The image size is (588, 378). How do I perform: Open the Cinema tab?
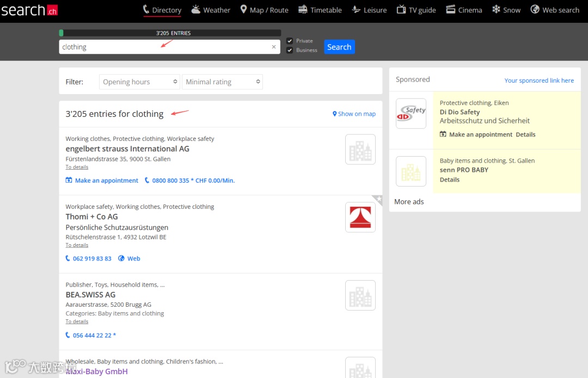point(464,10)
